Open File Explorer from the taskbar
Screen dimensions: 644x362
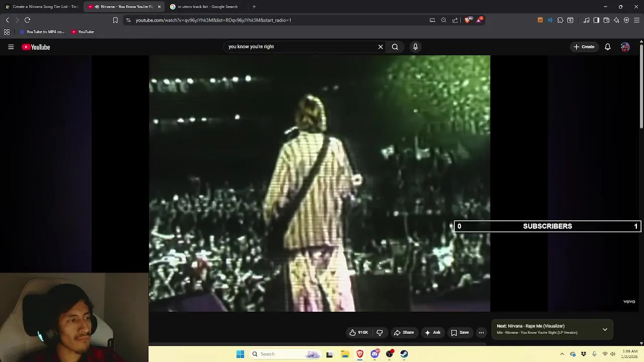345,354
